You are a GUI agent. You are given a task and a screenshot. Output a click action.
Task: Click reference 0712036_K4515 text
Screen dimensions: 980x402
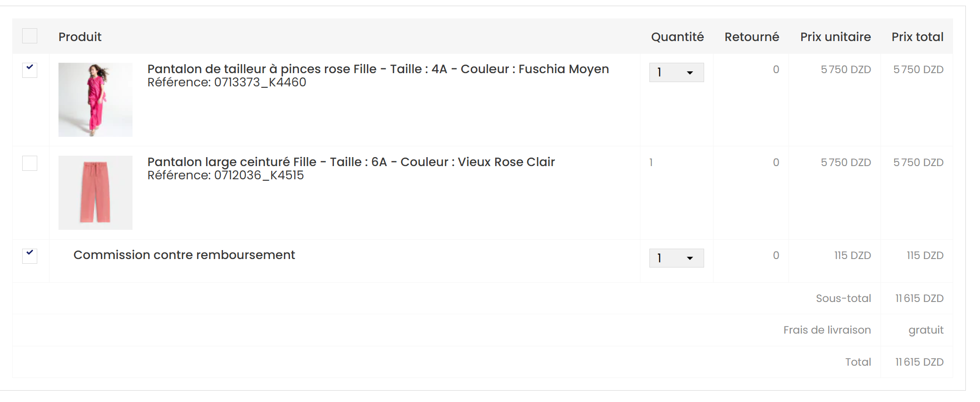click(x=259, y=176)
